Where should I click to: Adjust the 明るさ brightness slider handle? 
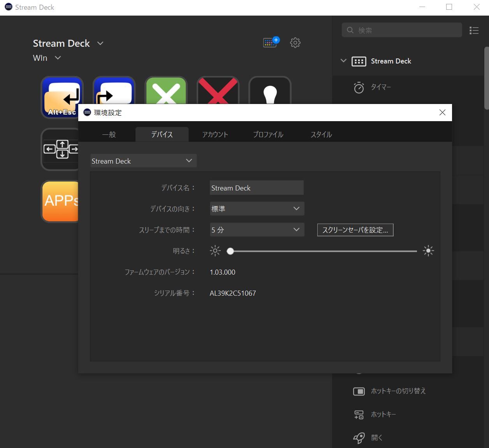pos(230,251)
